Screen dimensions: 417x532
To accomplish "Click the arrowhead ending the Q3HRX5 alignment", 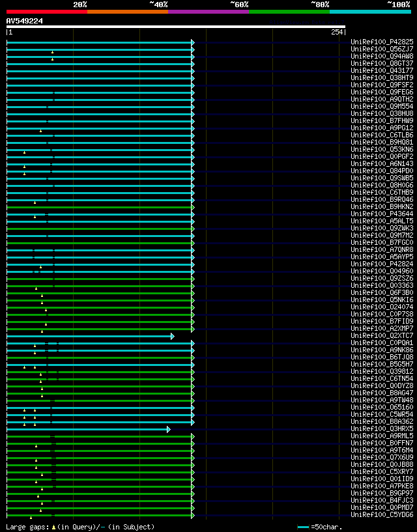I will point(169,430).
